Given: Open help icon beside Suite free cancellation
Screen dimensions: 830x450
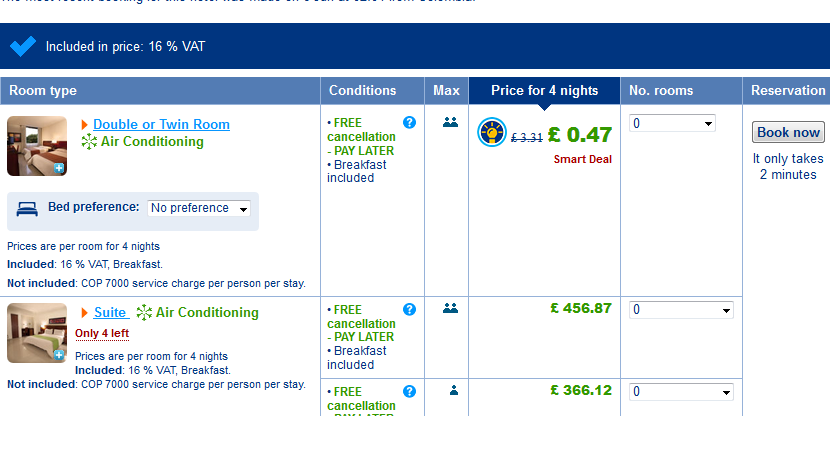Looking at the screenshot, I should [x=409, y=309].
